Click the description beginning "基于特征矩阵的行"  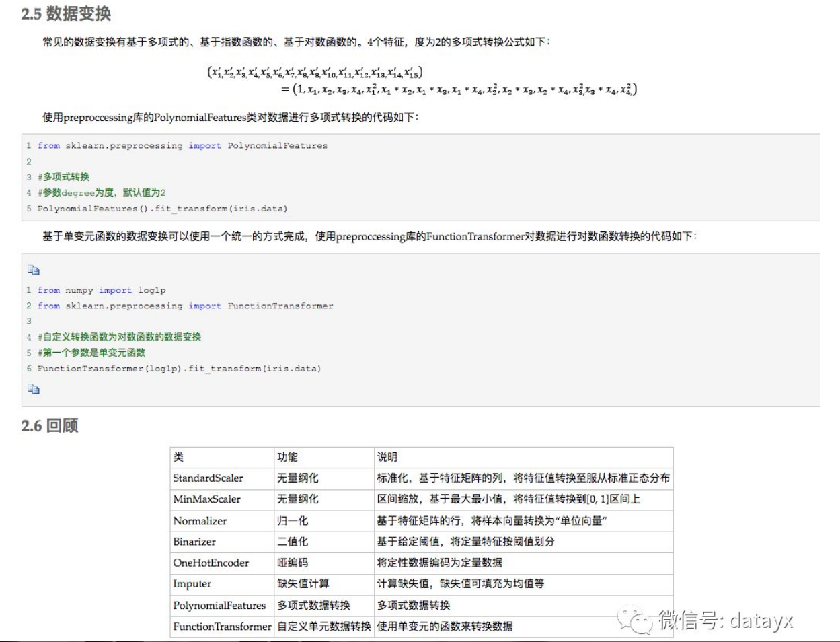(492, 520)
